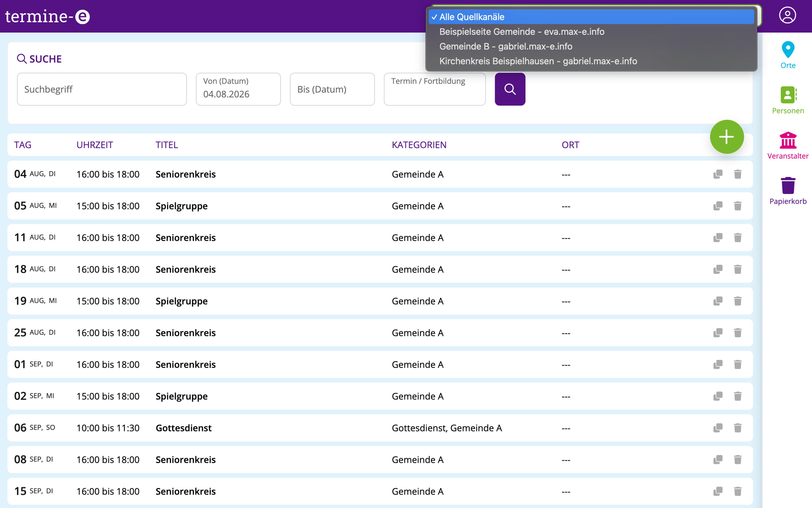Open the Termin / Fortbildung dropdown
The height and width of the screenshot is (508, 812).
point(435,89)
